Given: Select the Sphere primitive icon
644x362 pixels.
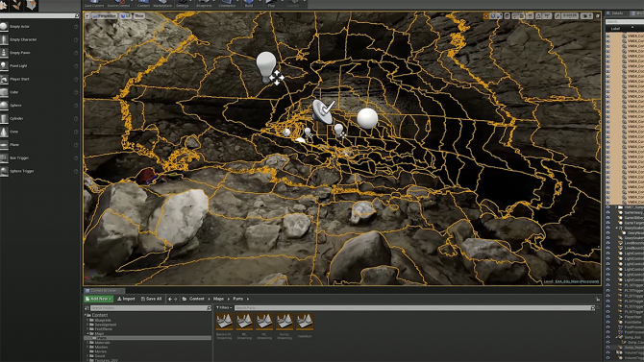Looking at the screenshot, I should (4, 106).
